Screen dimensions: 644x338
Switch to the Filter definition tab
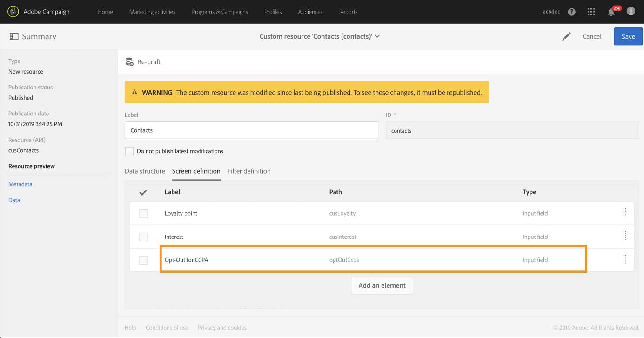pos(249,171)
